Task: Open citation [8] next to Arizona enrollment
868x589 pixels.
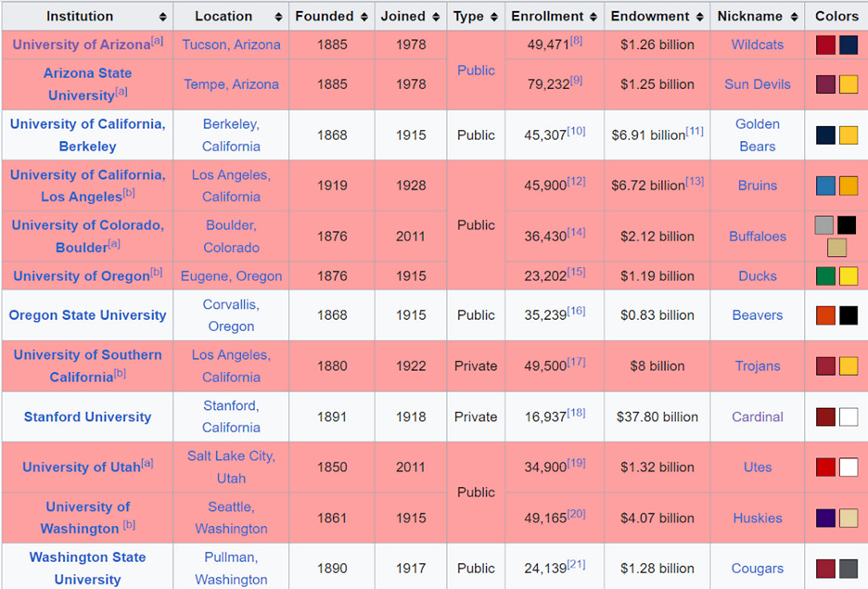Action: pos(576,41)
